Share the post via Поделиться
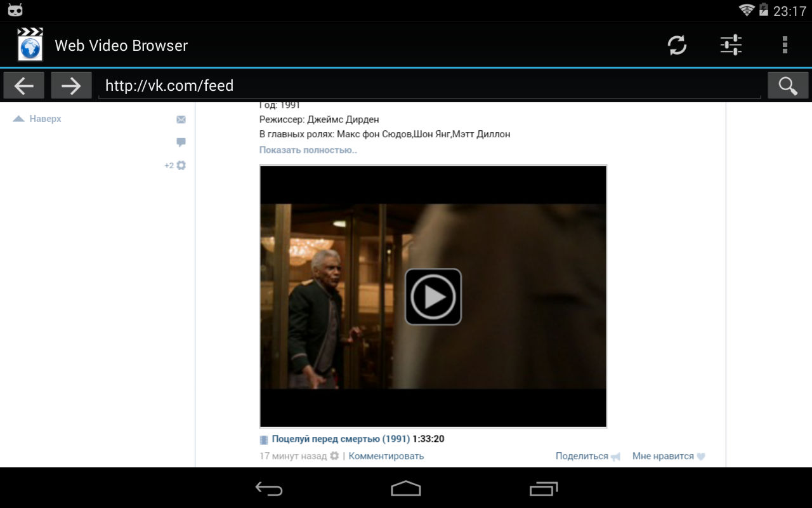This screenshot has height=508, width=812. click(x=582, y=456)
